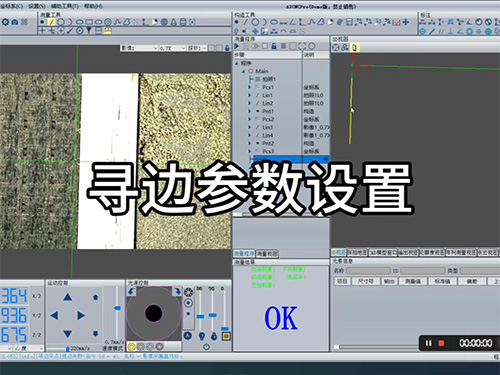
Task: Open the image source dropdown above viewport
Action: 139,48
